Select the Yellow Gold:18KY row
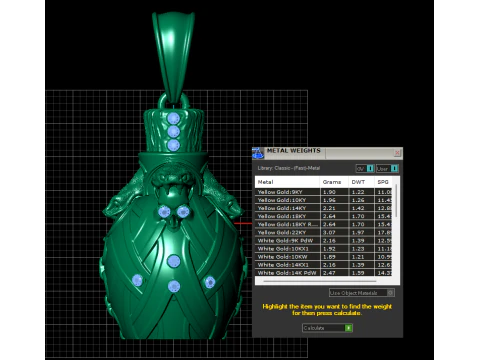 (324, 216)
